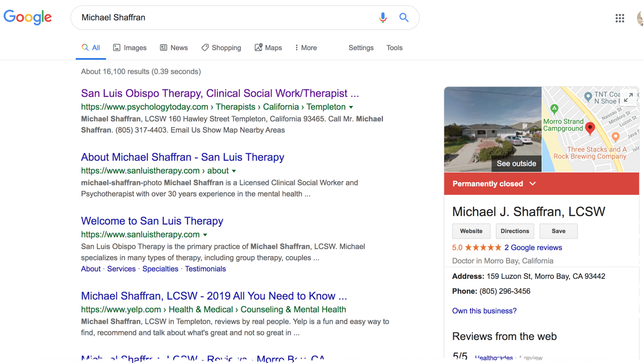Open the Google apps grid
Viewport: 644px width, 363px height.
coord(619,19)
